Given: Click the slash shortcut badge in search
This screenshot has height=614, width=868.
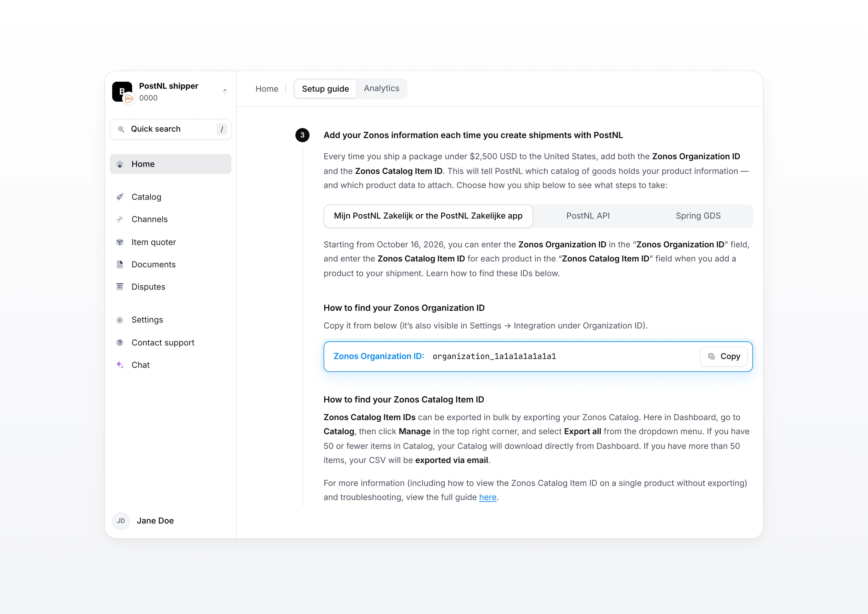Looking at the screenshot, I should (222, 129).
